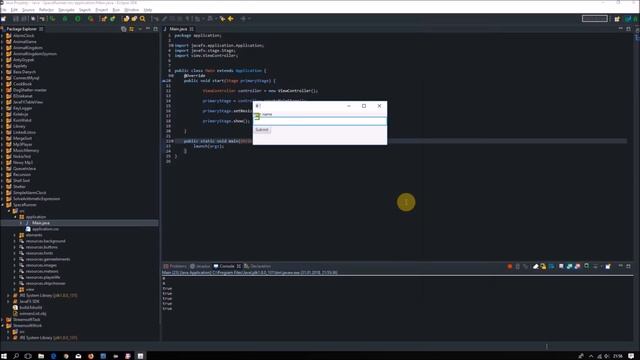Click the Windows Start button

[x=4, y=356]
